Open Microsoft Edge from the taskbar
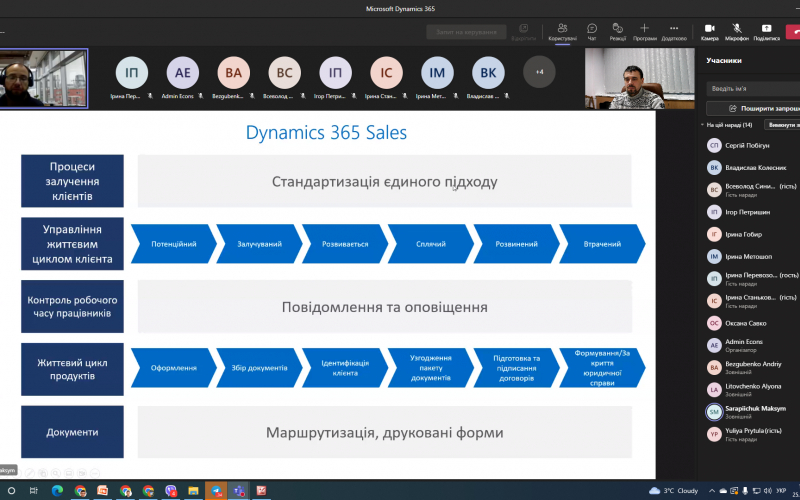 pyautogui.click(x=57, y=491)
